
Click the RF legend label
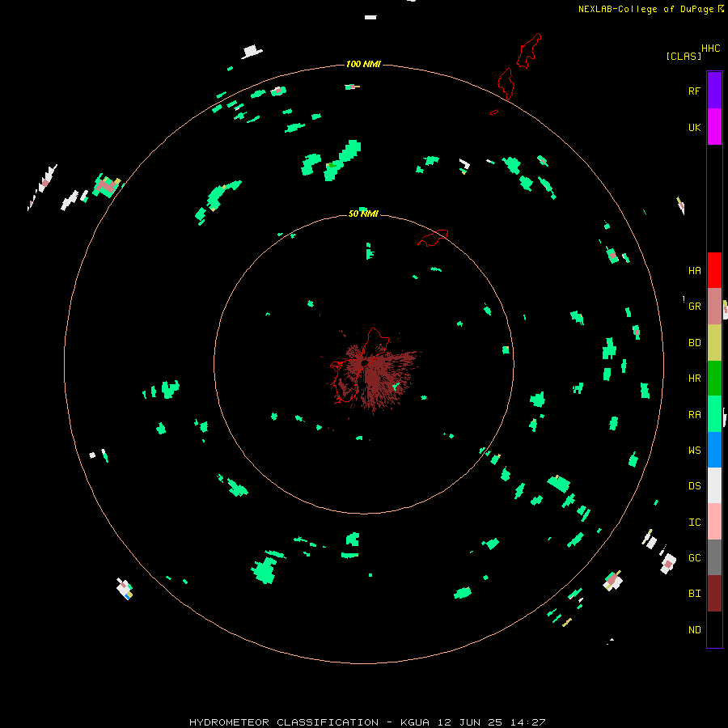pyautogui.click(x=694, y=91)
